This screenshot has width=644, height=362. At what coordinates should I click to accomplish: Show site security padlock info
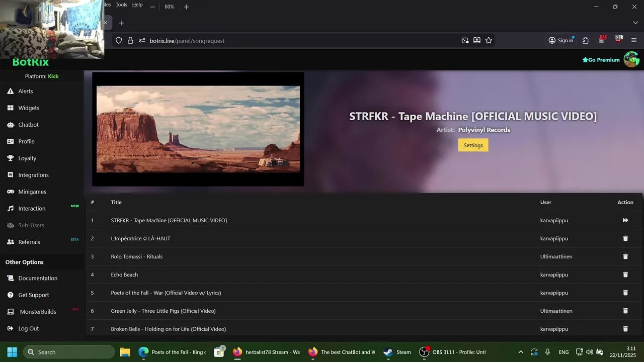pyautogui.click(x=130, y=41)
